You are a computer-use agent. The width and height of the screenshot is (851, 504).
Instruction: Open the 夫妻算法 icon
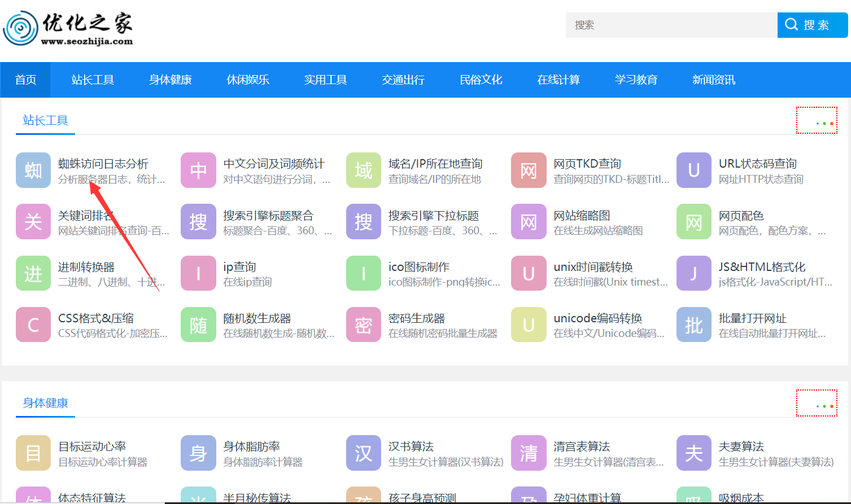694,453
